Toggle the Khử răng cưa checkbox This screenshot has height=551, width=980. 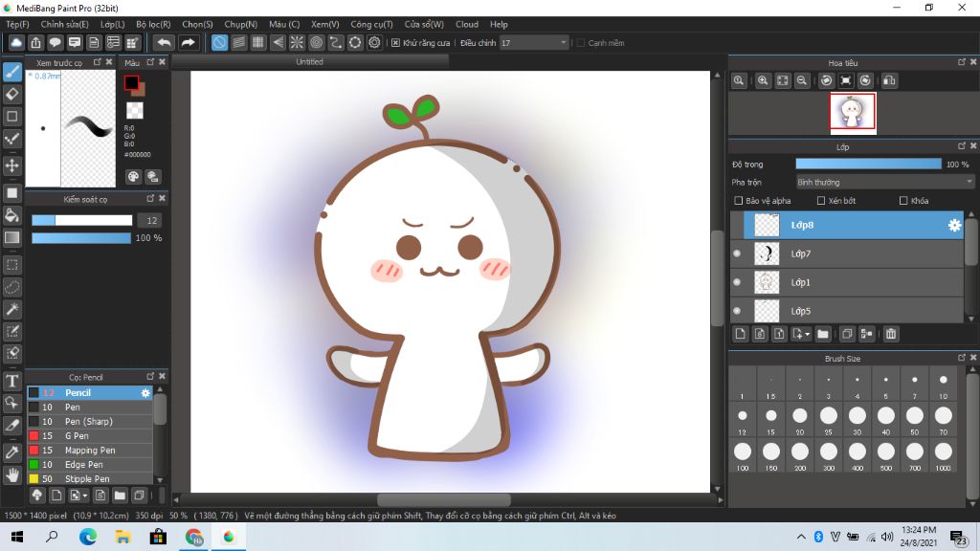click(395, 43)
